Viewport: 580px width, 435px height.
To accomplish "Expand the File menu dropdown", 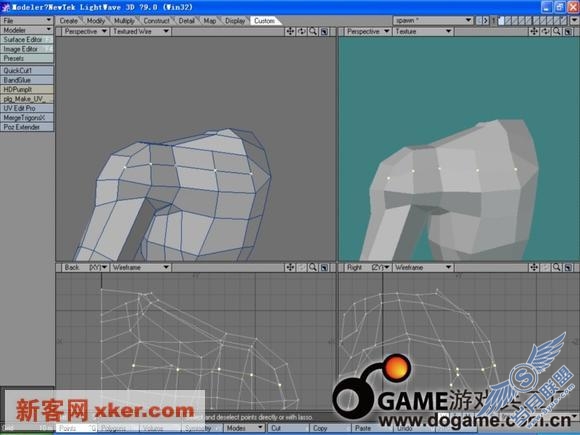I will coord(27,20).
